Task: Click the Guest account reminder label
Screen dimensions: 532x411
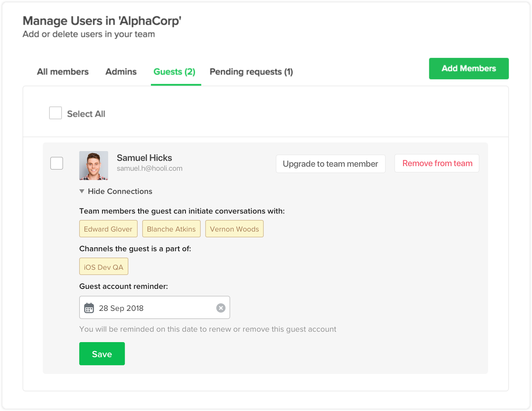Action: point(124,286)
